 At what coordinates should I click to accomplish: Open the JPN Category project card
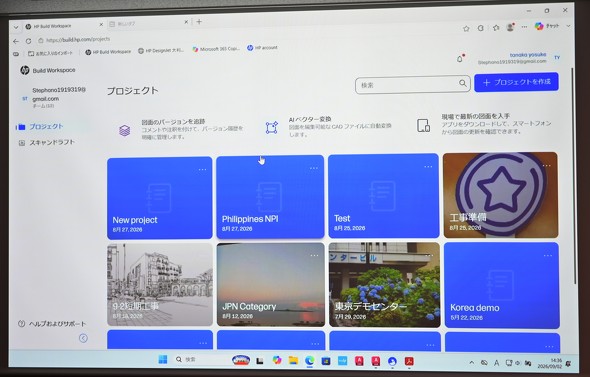click(x=271, y=284)
